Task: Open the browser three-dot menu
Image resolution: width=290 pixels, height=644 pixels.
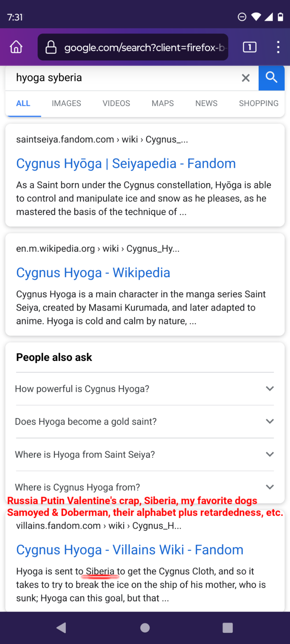Action: (278, 47)
